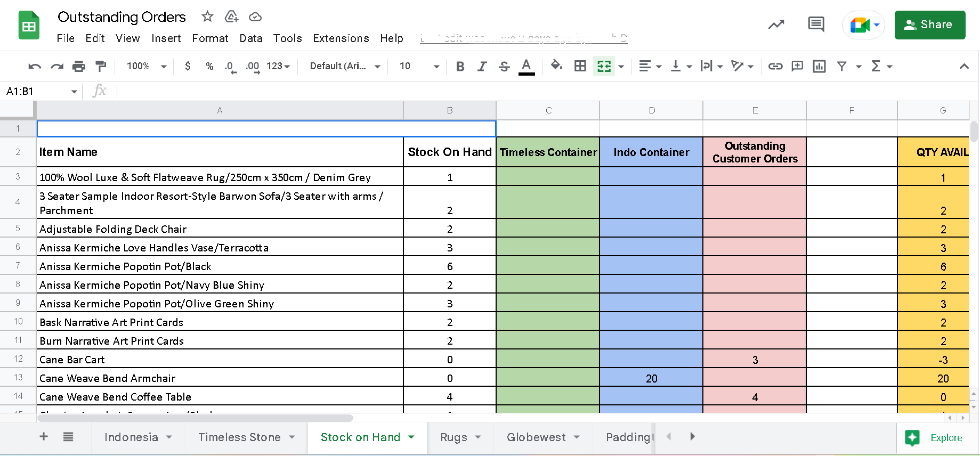Screen dimensions: 980x456
Task: Select the paint format roller
Action: [100, 66]
